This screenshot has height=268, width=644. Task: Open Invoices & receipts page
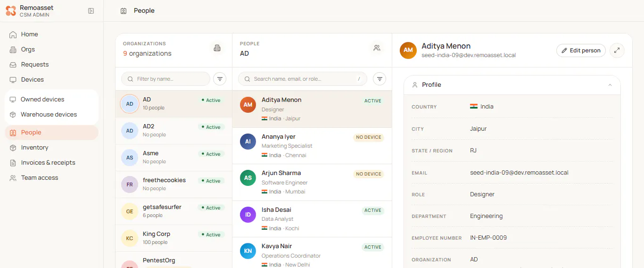click(51, 163)
